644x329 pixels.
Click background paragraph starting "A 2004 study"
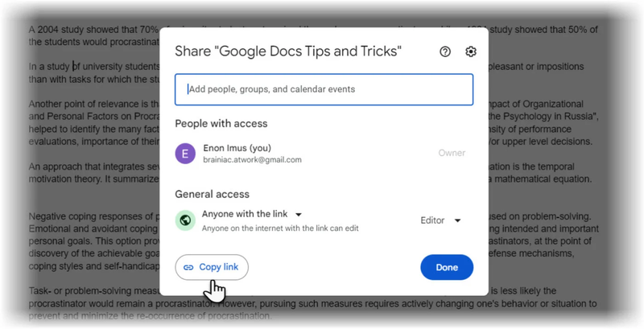click(x=93, y=35)
